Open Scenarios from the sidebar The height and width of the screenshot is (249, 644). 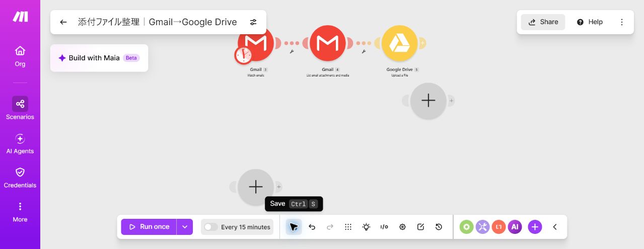(x=20, y=109)
